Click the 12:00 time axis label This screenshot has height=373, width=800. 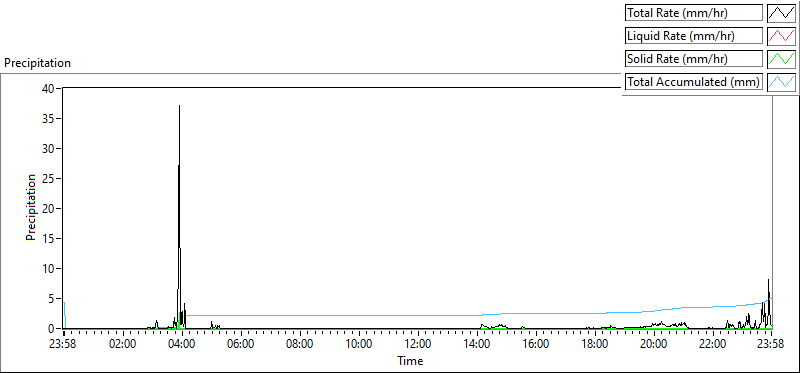pyautogui.click(x=418, y=343)
